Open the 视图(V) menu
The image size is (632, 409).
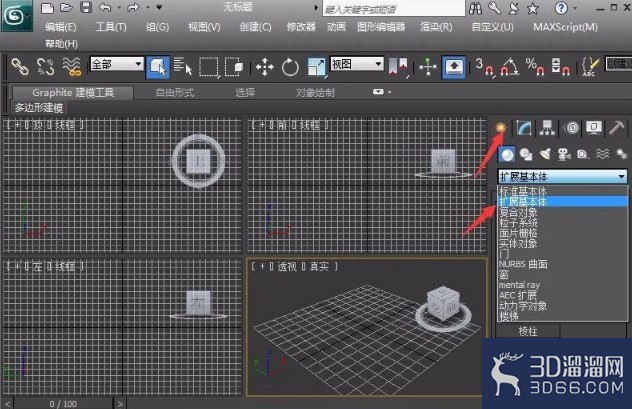click(x=204, y=27)
